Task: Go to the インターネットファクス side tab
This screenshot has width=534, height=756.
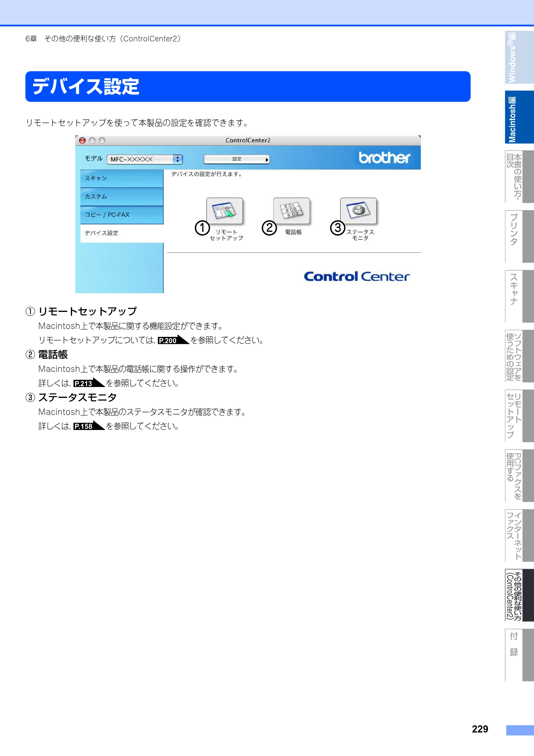Action: (x=519, y=535)
